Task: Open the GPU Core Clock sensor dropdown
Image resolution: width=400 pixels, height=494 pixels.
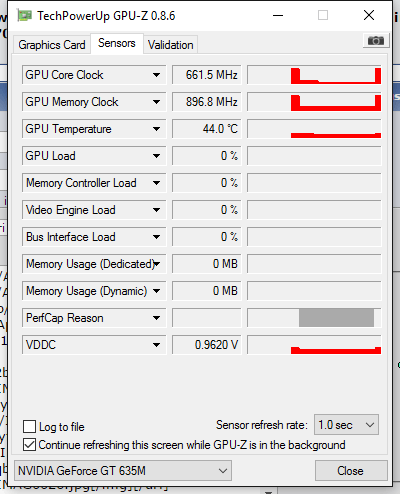Action: pos(156,75)
